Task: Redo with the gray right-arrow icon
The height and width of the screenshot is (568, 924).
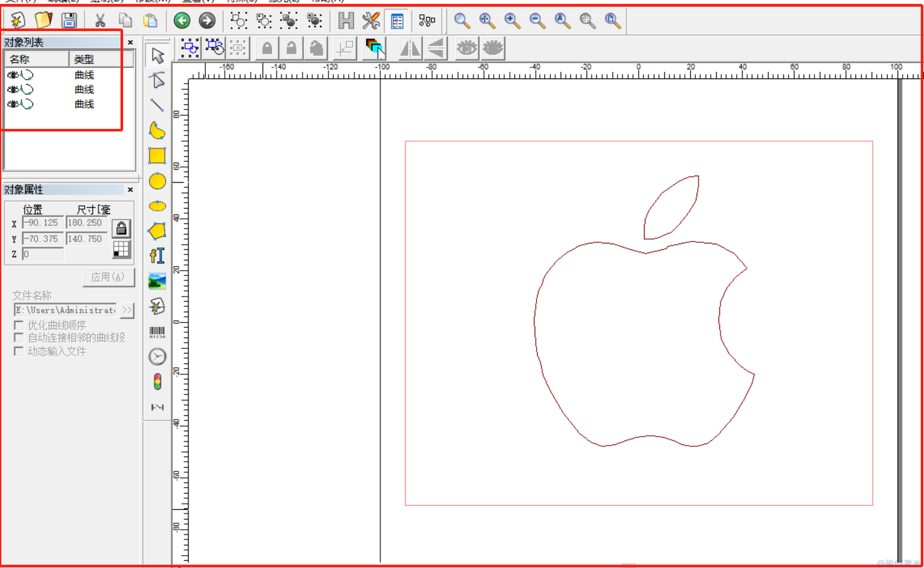Action: tap(207, 21)
